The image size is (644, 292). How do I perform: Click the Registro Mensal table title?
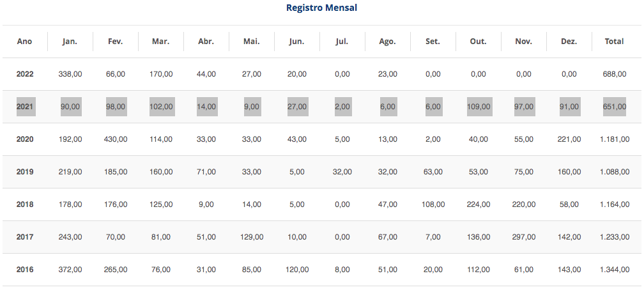321,8
